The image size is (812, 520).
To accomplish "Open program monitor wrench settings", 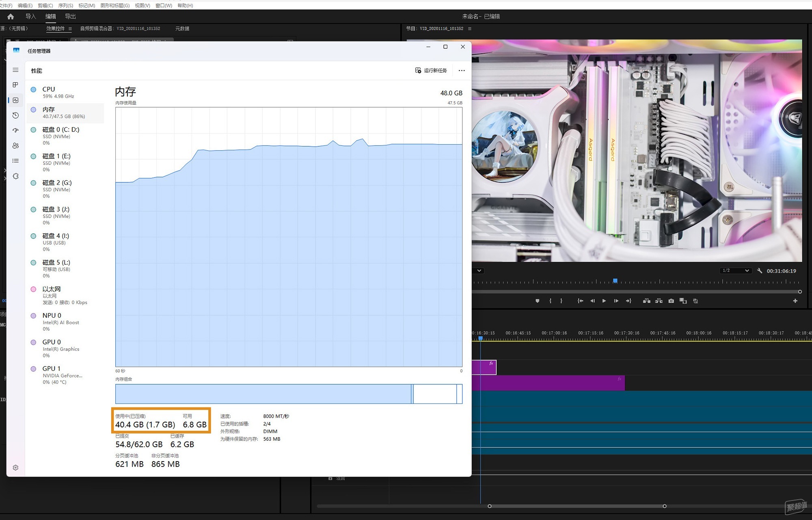I will pyautogui.click(x=760, y=271).
